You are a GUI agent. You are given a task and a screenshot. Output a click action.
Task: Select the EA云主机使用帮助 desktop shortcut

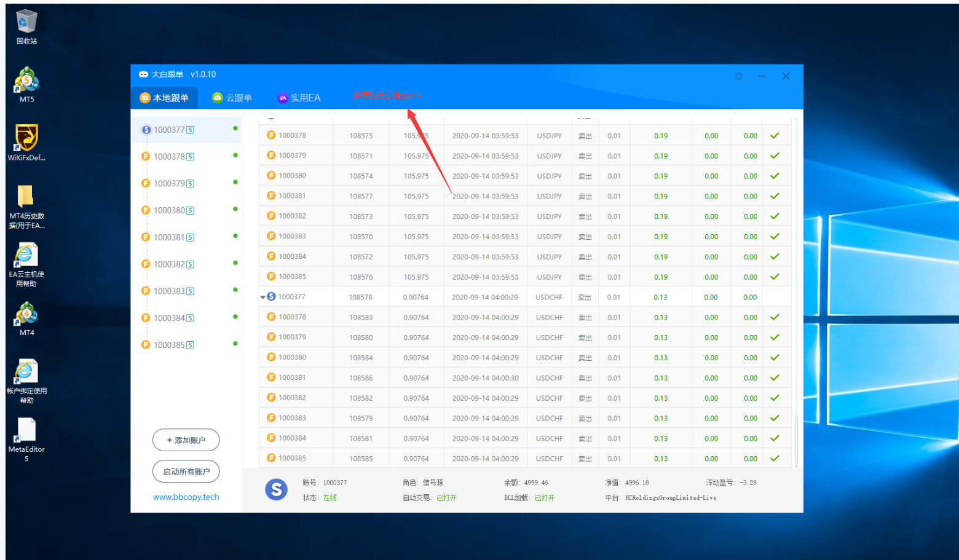26,265
